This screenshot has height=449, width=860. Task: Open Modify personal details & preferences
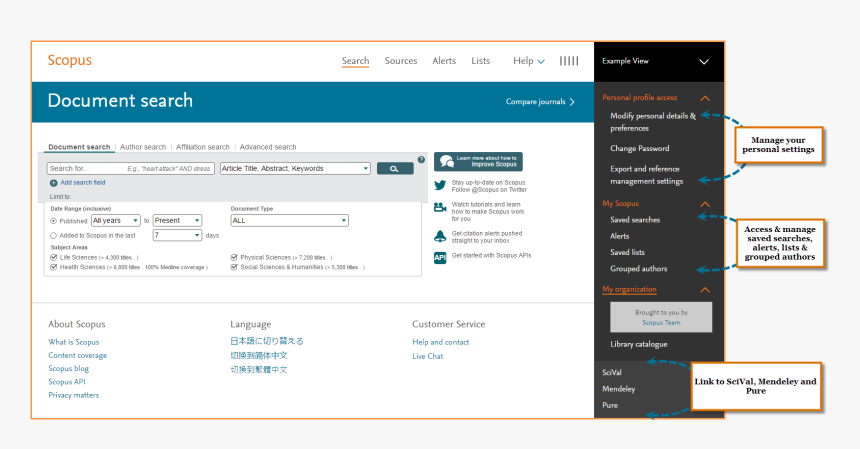coord(653,122)
